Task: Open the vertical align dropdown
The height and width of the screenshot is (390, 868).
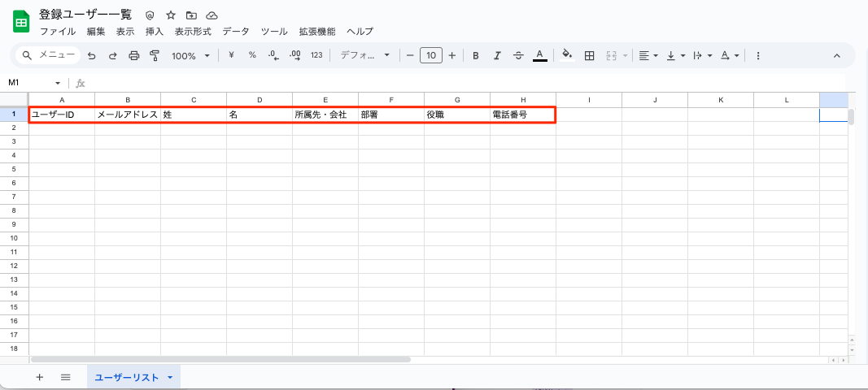Action: (675, 55)
